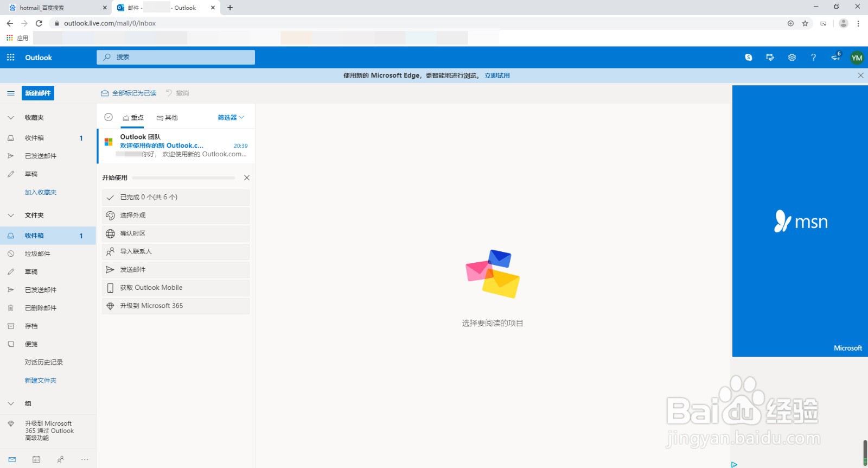This screenshot has width=868, height=468.
Task: Select the Outlook mail browser tab
Action: click(x=167, y=8)
